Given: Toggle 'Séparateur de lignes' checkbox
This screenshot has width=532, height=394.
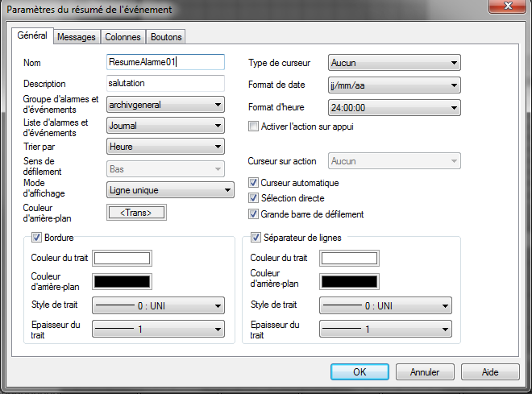Looking at the screenshot, I should point(256,238).
